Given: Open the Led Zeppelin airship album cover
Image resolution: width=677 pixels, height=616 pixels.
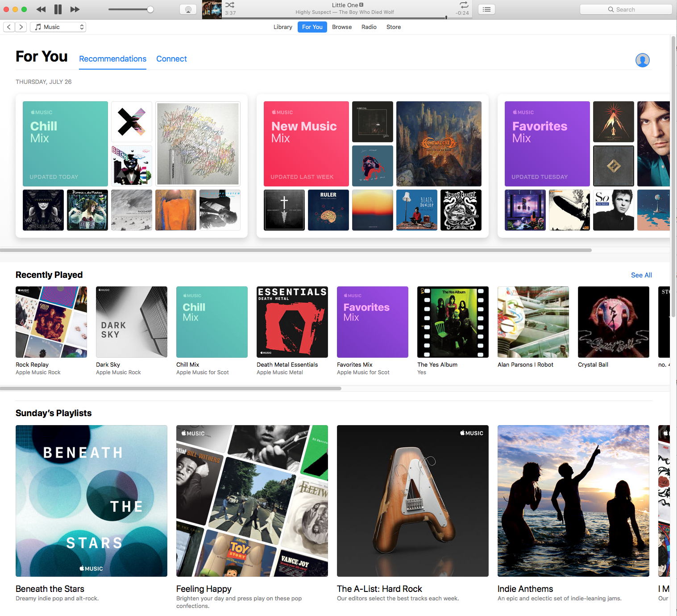Looking at the screenshot, I should (569, 210).
